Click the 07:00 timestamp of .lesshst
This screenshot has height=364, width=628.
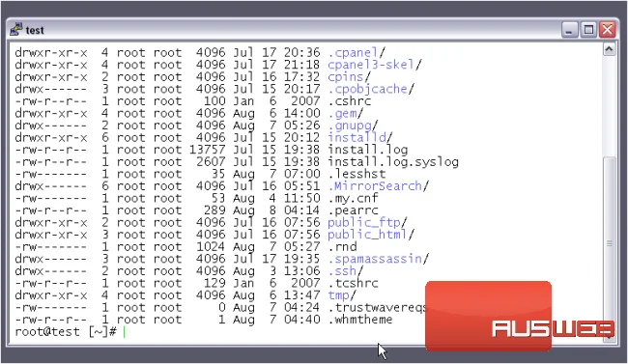[302, 174]
